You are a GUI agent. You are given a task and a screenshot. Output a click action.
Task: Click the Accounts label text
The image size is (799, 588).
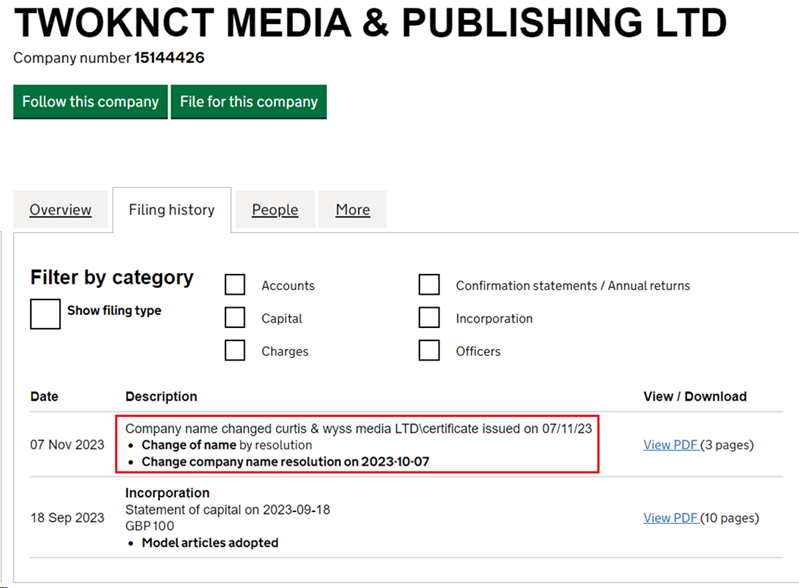pyautogui.click(x=288, y=286)
